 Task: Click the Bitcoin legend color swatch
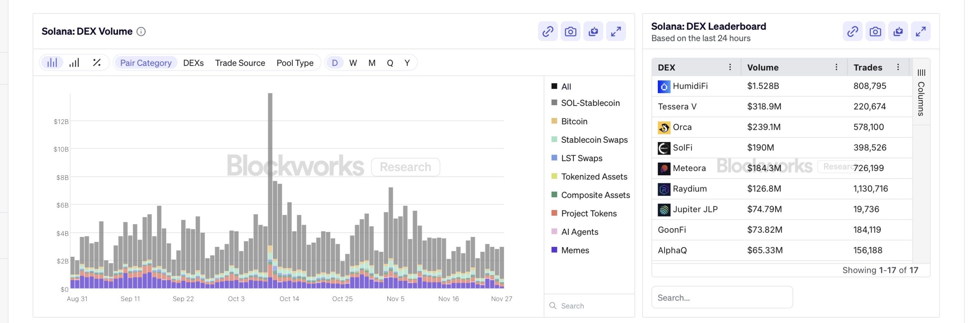click(x=554, y=121)
